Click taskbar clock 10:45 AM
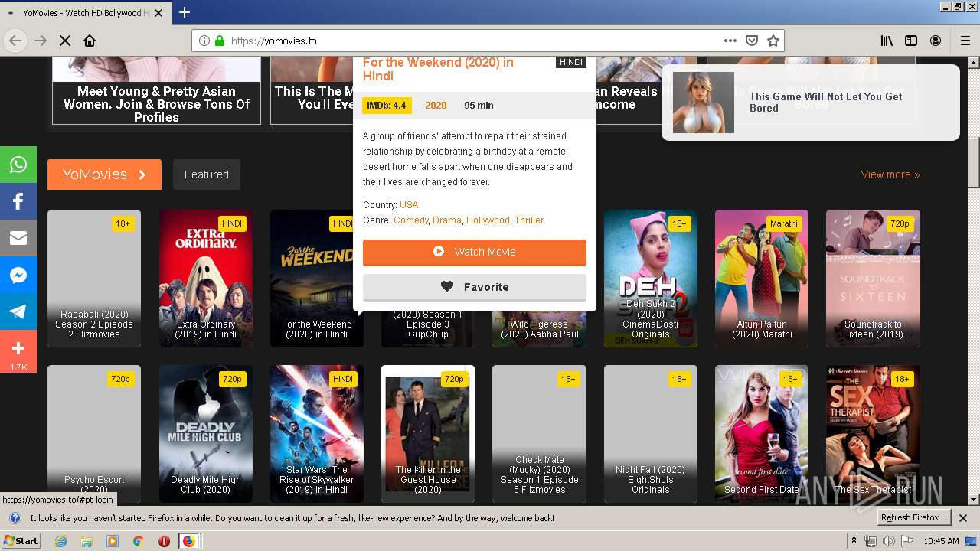The width and height of the screenshot is (980, 551). click(941, 541)
